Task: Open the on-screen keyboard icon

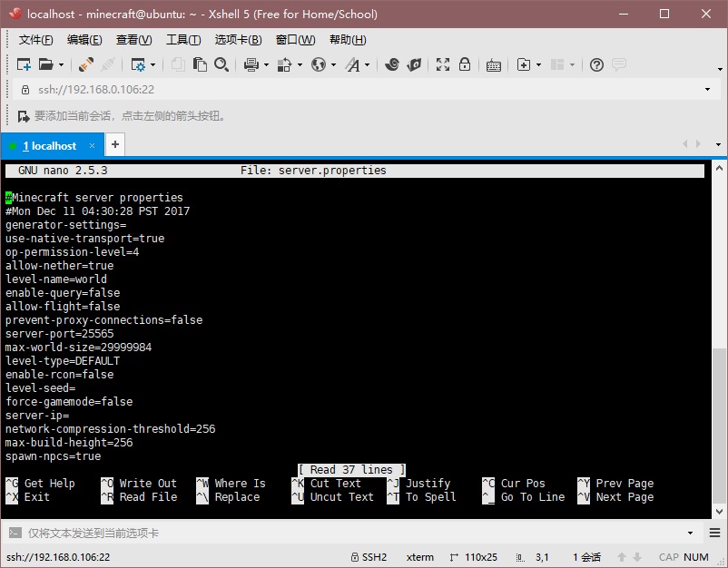Action: tap(492, 65)
